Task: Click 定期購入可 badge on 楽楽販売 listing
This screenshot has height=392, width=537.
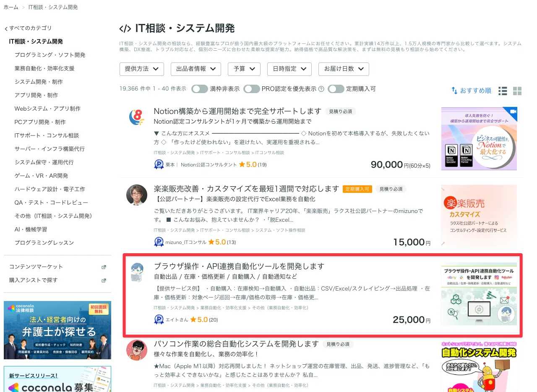Action: 357,189
